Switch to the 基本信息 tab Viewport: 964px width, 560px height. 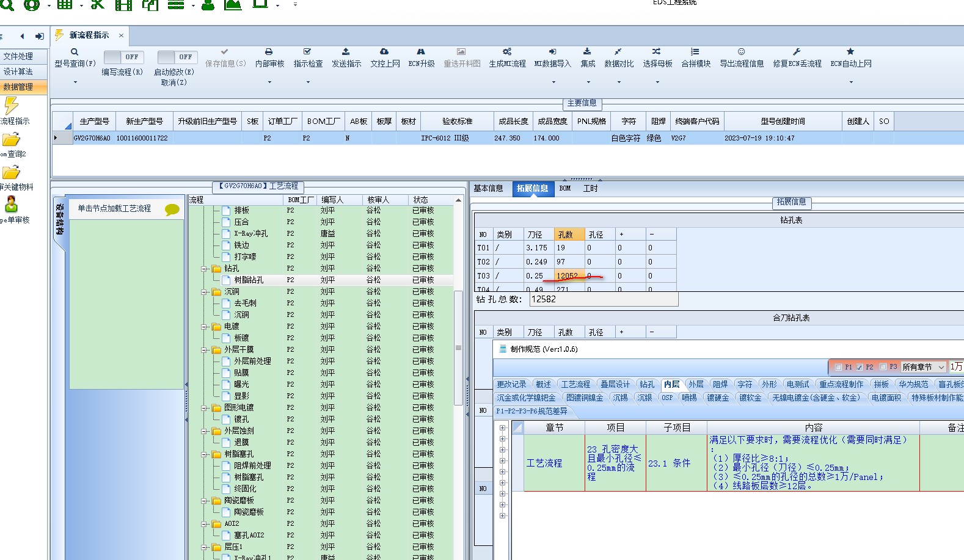pos(488,189)
